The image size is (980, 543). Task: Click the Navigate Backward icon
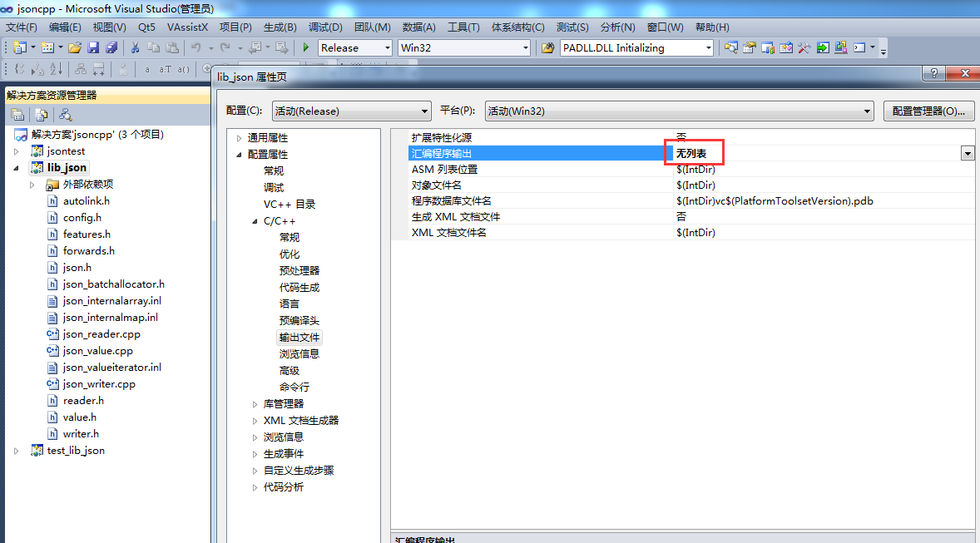pyautogui.click(x=255, y=47)
